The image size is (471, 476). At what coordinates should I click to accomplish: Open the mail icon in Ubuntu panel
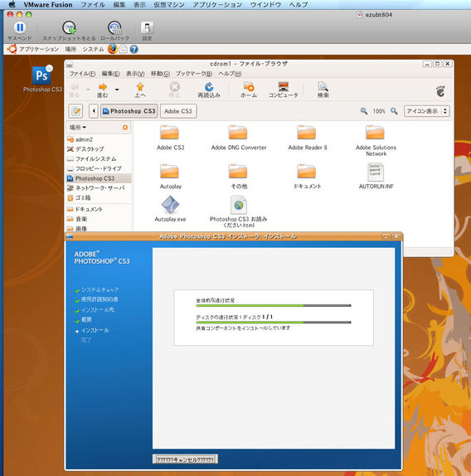click(123, 49)
